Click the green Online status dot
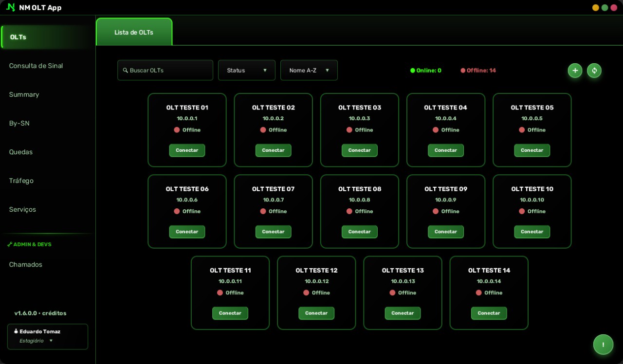The height and width of the screenshot is (364, 623). [413, 71]
